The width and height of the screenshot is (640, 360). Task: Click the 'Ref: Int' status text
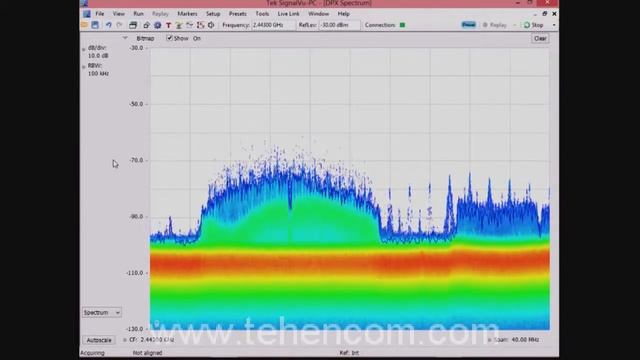point(349,353)
